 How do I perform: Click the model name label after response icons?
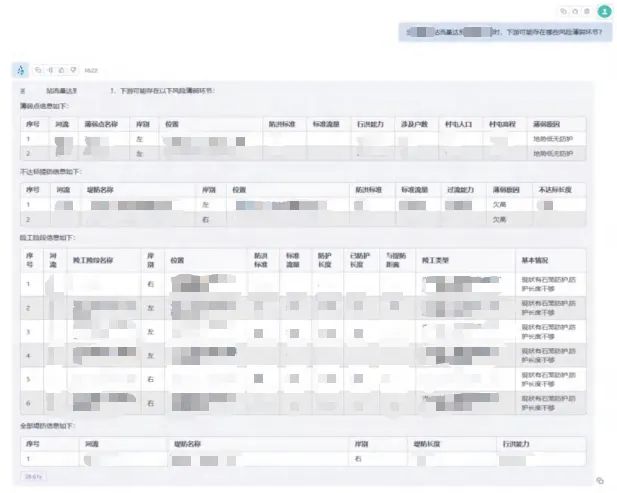[91, 71]
